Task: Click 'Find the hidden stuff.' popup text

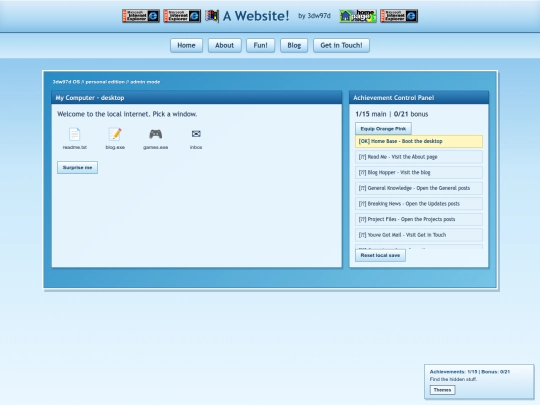Action: [453, 379]
